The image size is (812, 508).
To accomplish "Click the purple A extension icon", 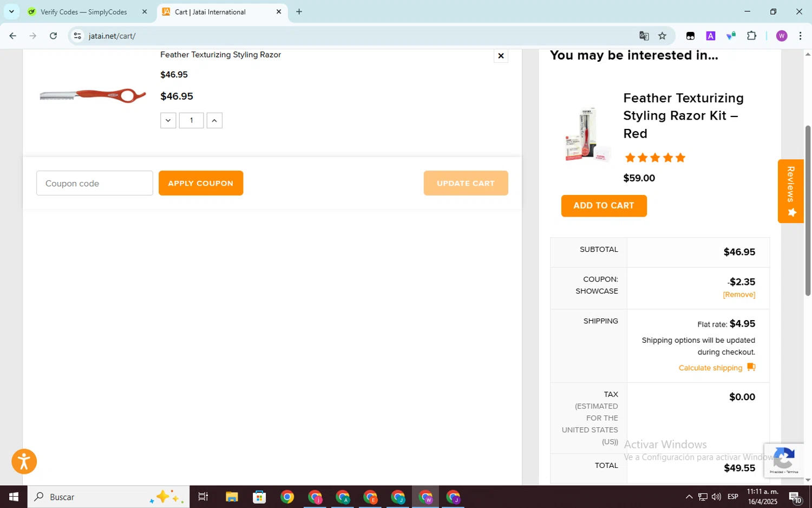I will 711,36.
